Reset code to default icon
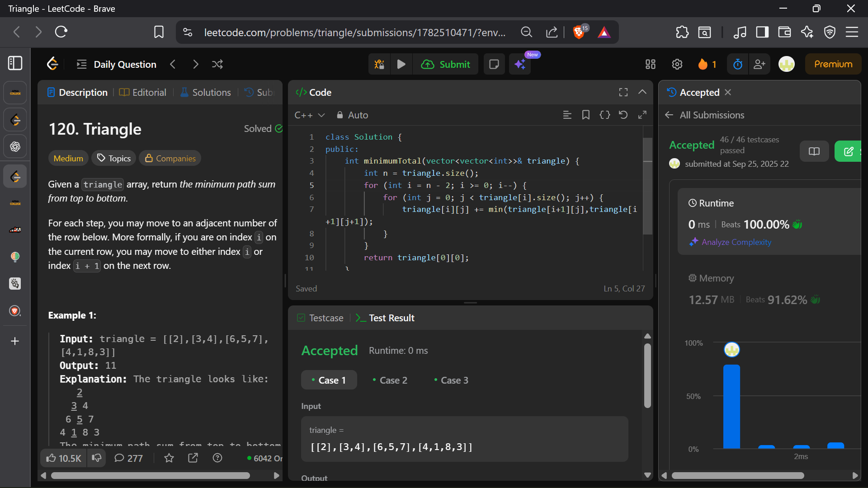 [623, 115]
